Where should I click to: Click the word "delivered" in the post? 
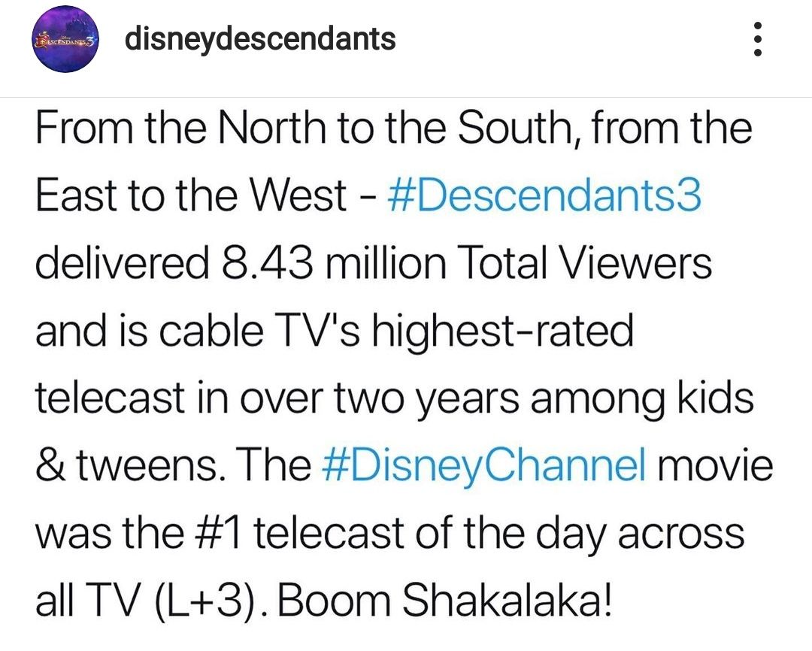click(123, 262)
